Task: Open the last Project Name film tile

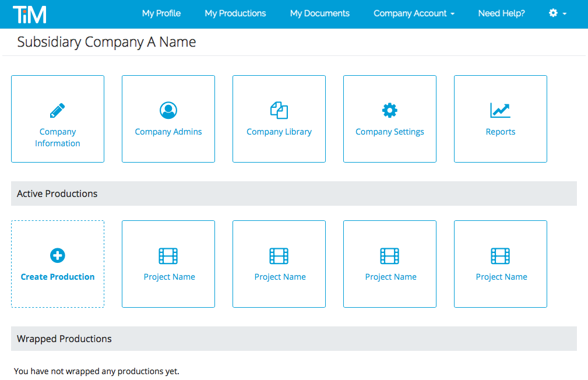Action: click(x=500, y=264)
